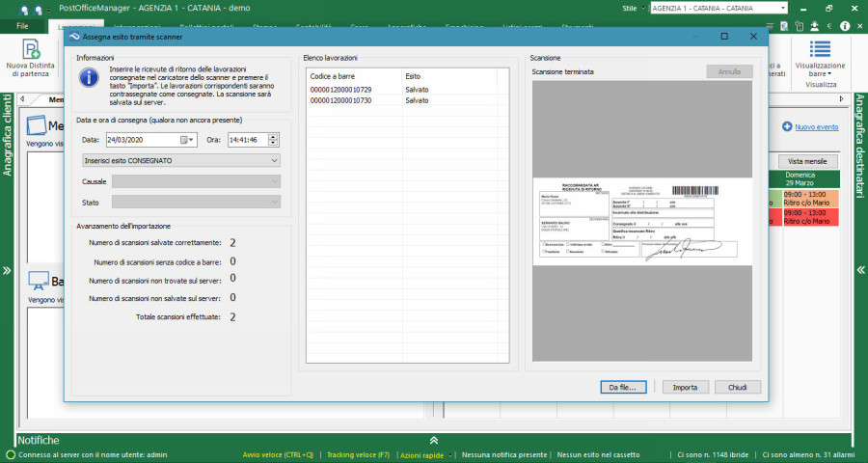
Task: Expand right sidebar with double-chevron arrow
Action: point(861,270)
